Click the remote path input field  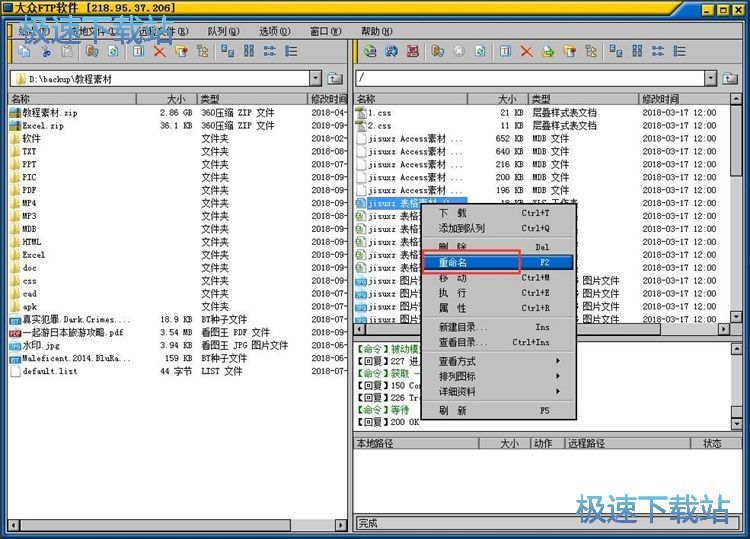(530, 78)
